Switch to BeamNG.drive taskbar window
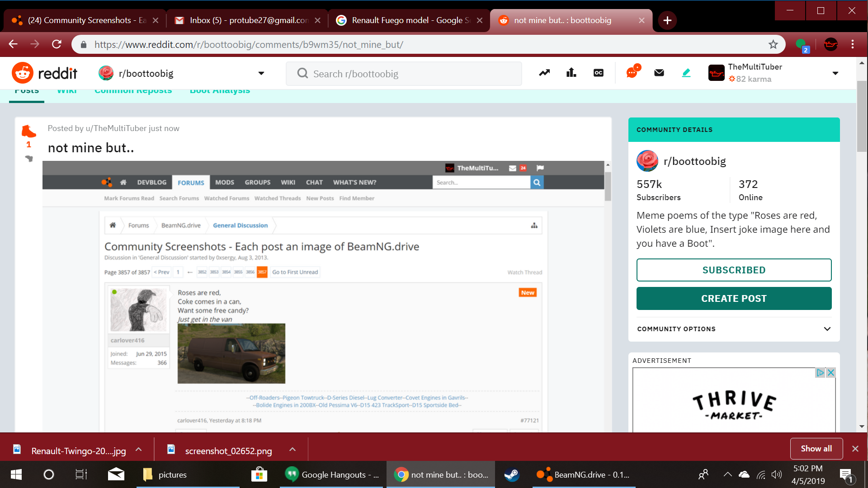The image size is (868, 488). pos(583,474)
